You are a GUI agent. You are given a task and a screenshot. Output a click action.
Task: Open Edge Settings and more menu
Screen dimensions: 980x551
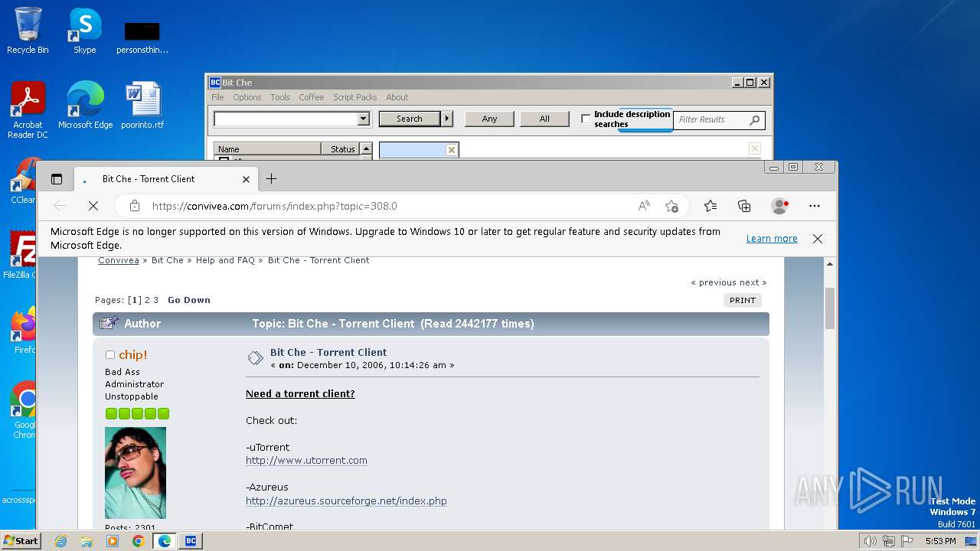[815, 206]
